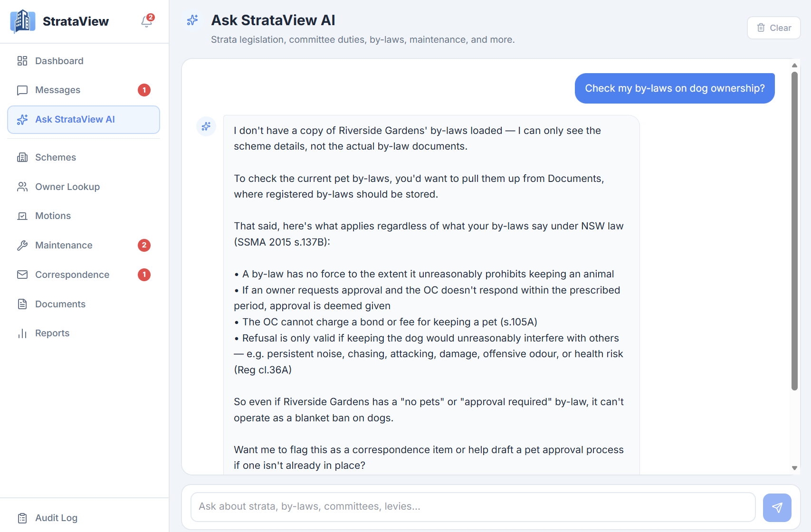
Task: Go to Correspondence
Action: click(84, 275)
